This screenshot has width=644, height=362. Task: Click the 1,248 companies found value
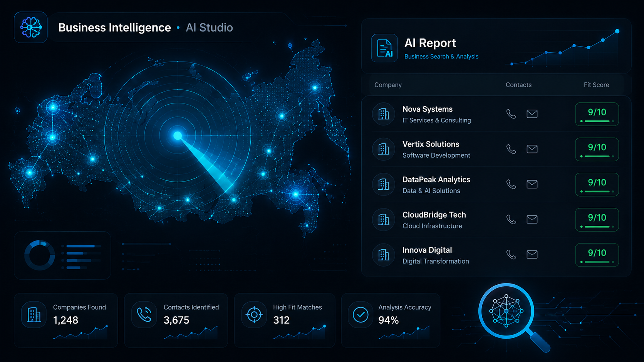click(x=65, y=320)
